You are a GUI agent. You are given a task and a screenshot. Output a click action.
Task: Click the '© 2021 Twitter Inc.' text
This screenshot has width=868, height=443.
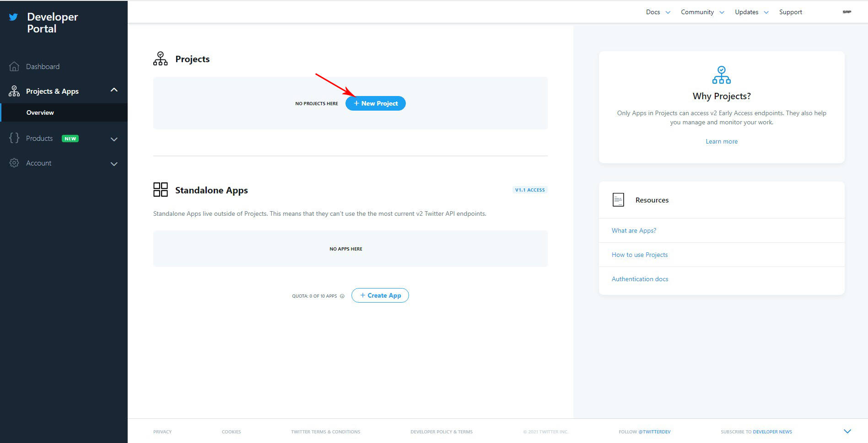pos(546,432)
